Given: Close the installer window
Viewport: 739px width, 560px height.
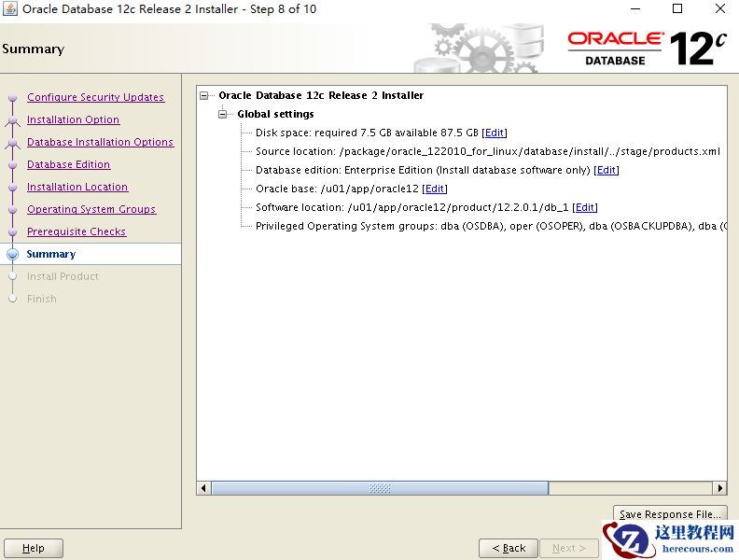Looking at the screenshot, I should click(719, 8).
